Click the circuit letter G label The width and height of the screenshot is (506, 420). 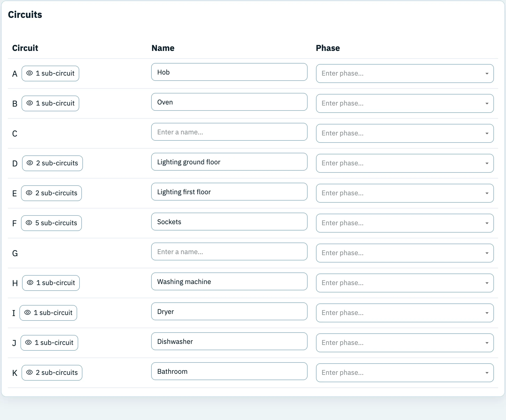pos(15,253)
